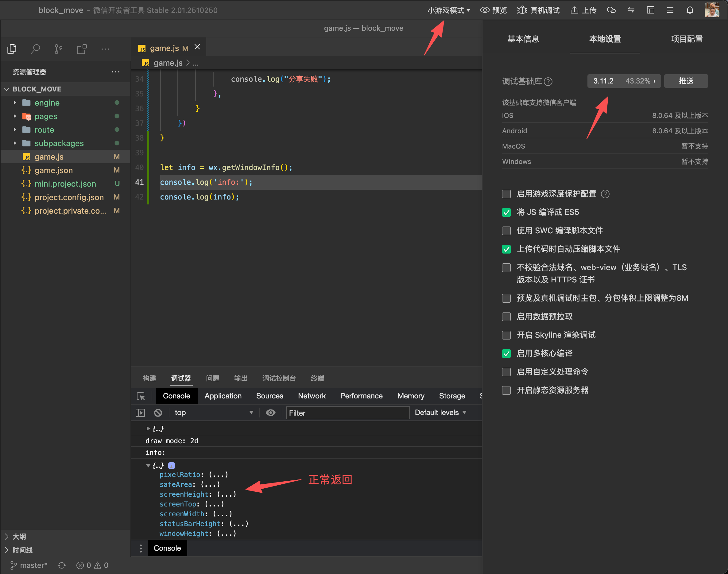This screenshot has width=728, height=574.
Task: Open the source control branch icon
Action: (x=58, y=49)
